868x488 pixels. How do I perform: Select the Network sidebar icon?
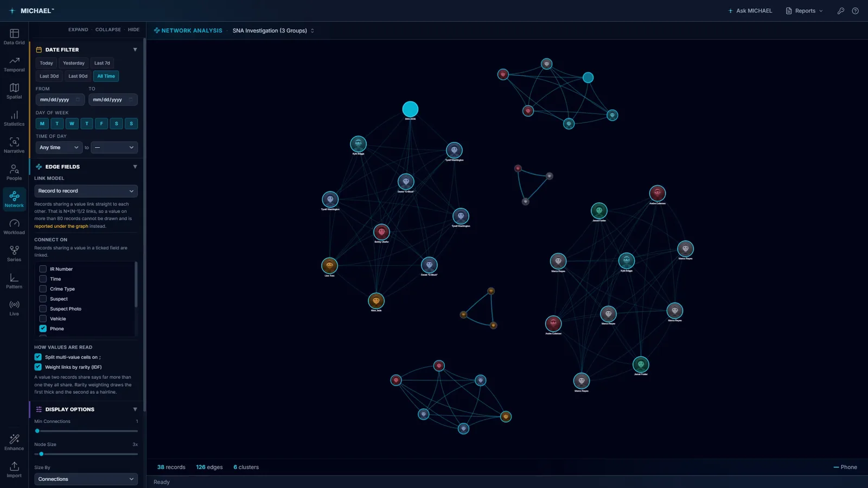click(14, 199)
